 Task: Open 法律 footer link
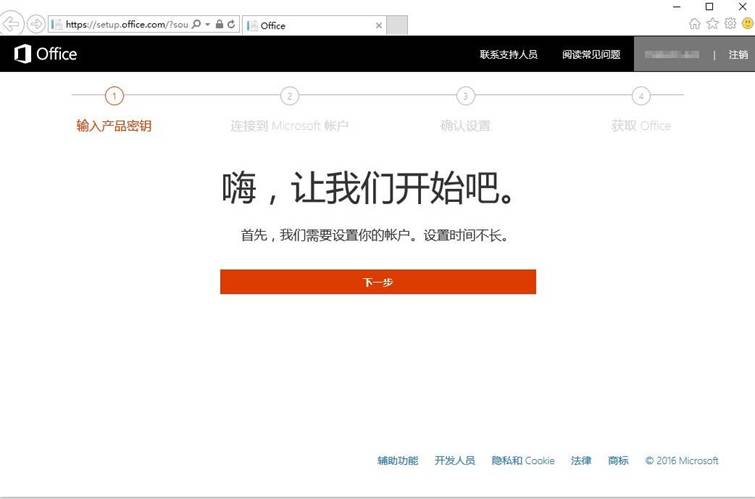581,460
